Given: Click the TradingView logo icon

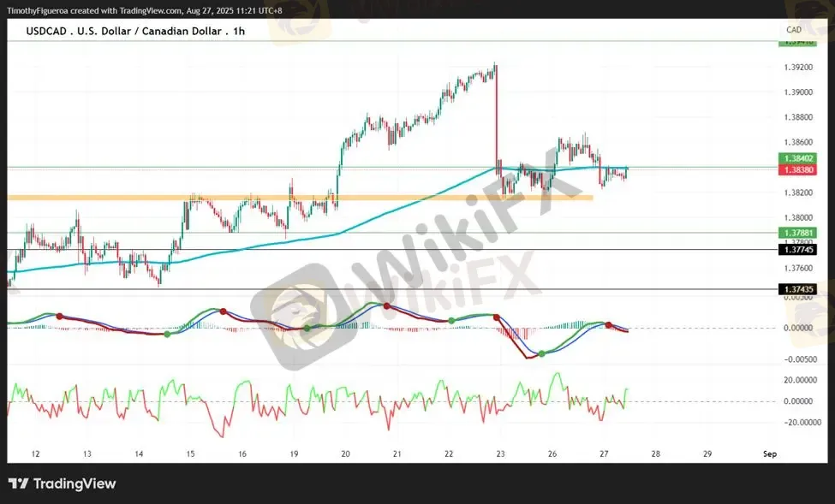Looking at the screenshot, I should [x=18, y=483].
